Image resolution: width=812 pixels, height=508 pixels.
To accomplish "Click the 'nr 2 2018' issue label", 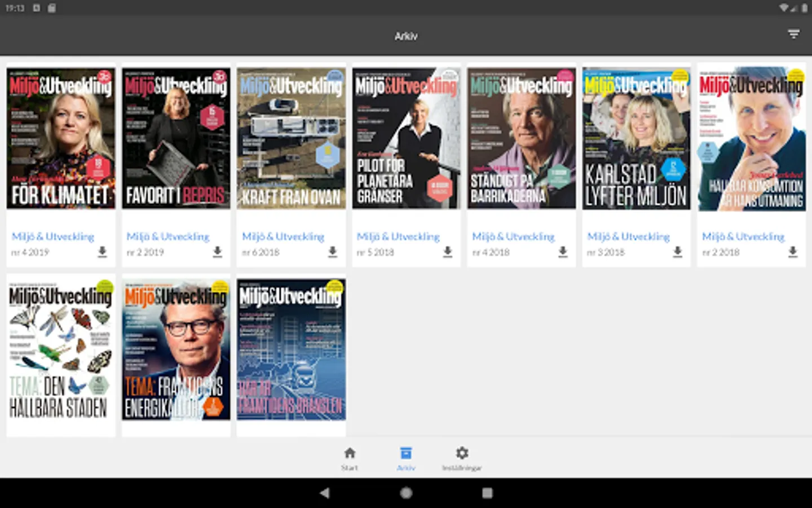I will (x=721, y=252).
